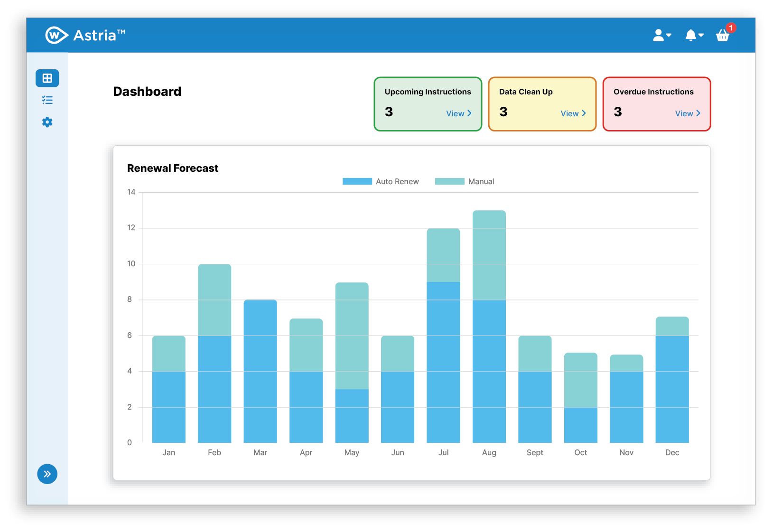The image size is (773, 532).
Task: Select the dashboard grid sidebar icon
Action: 47,78
